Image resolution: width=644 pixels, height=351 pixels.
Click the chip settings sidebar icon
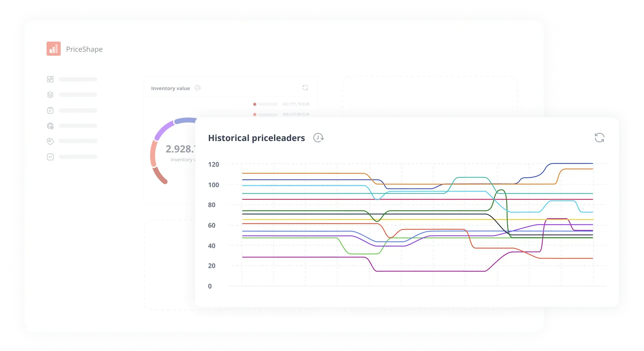(x=50, y=126)
